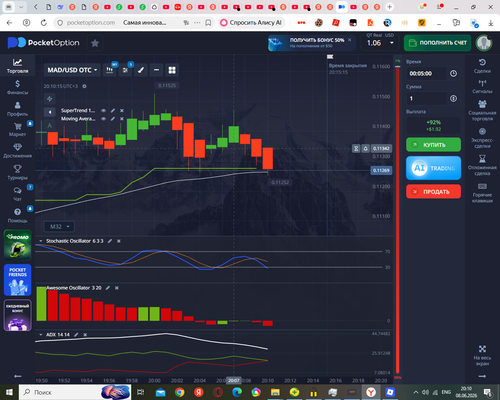This screenshot has width=500, height=400.
Task: Click the amount input field showing 1
Action: pyautogui.click(x=426, y=98)
